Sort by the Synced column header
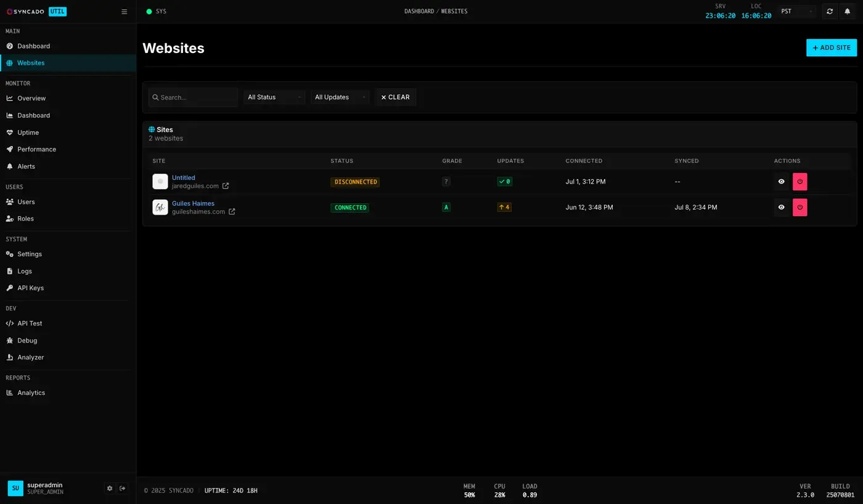This screenshot has width=863, height=504. coord(687,161)
